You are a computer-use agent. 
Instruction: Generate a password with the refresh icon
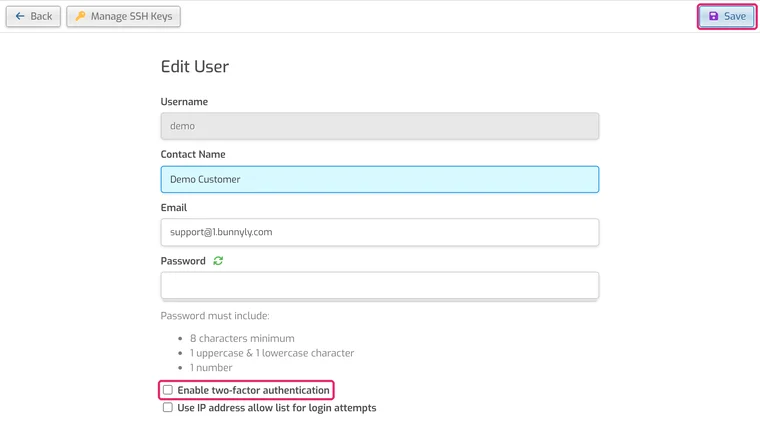pos(218,261)
